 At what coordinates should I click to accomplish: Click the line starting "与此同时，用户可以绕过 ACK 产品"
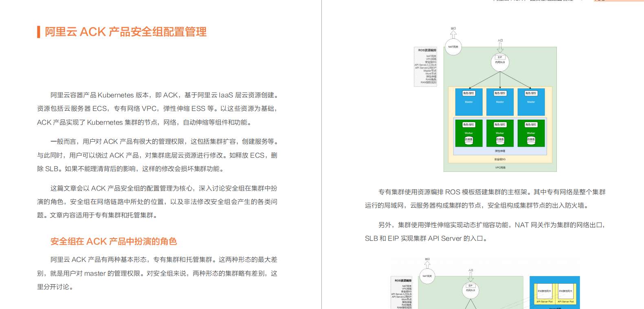point(157,156)
